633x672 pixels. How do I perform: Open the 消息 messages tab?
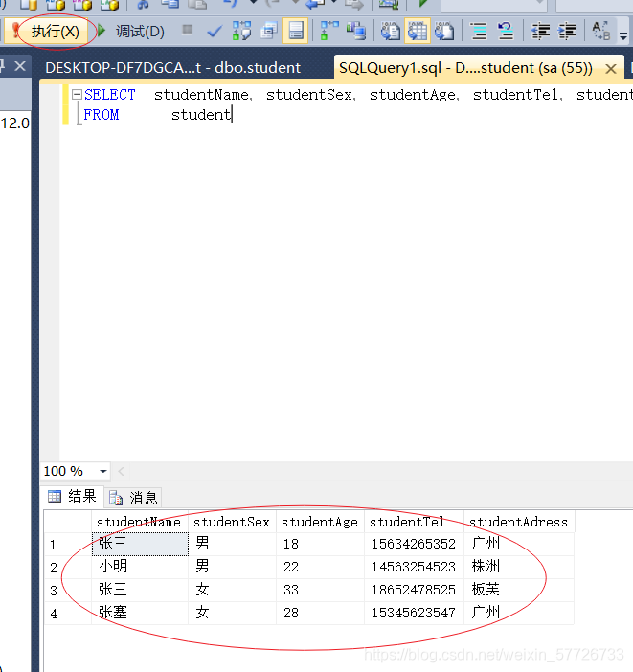133,498
